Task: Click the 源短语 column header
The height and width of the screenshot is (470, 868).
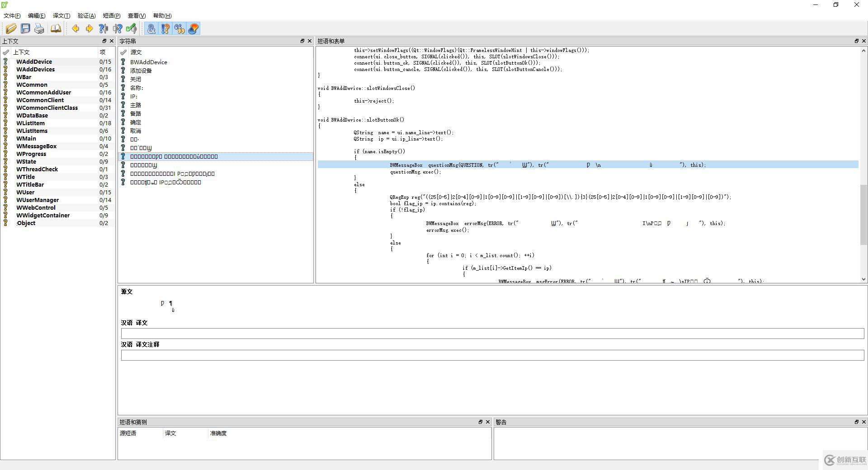Action: point(140,433)
